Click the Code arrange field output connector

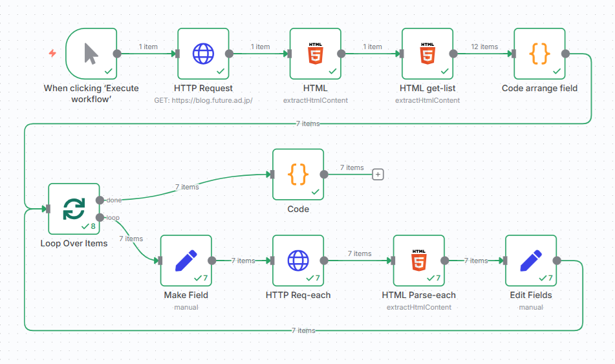(565, 54)
